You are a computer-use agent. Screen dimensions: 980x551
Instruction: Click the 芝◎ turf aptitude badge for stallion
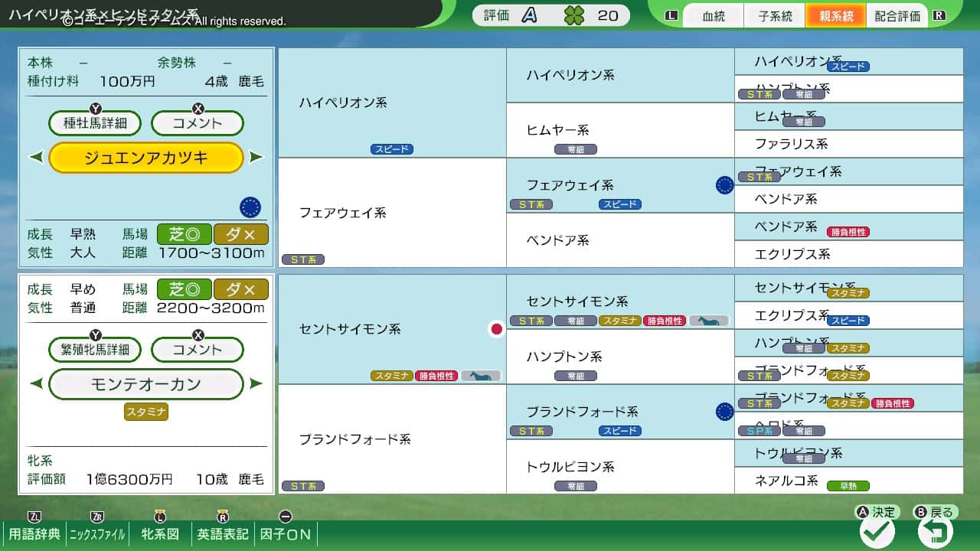click(x=184, y=234)
